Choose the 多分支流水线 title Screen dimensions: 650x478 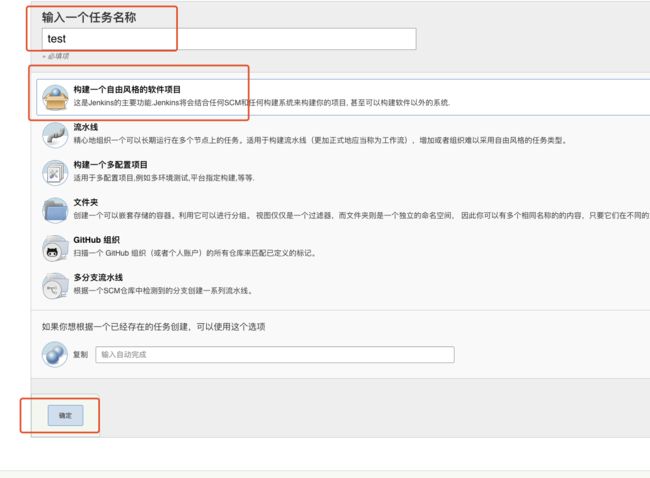(x=98, y=277)
